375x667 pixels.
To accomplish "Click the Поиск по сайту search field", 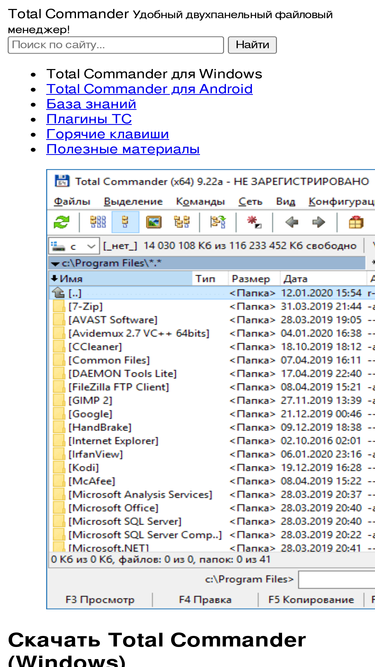I will [116, 45].
